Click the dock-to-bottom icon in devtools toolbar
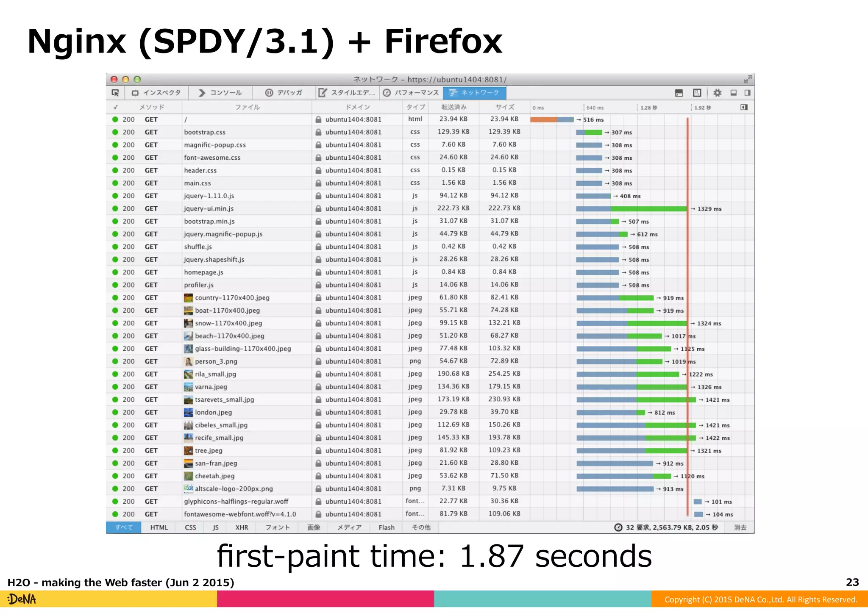Screen dimensions: 868x613 [x=734, y=93]
